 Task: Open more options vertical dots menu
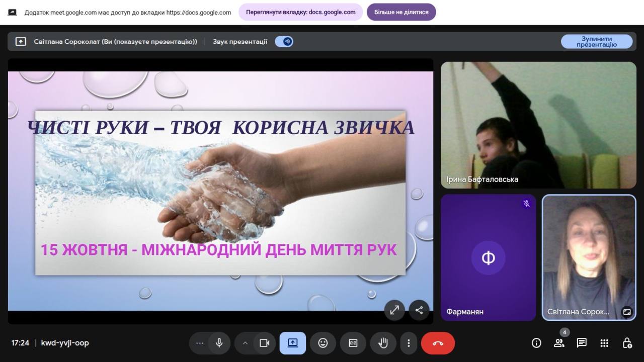click(409, 343)
